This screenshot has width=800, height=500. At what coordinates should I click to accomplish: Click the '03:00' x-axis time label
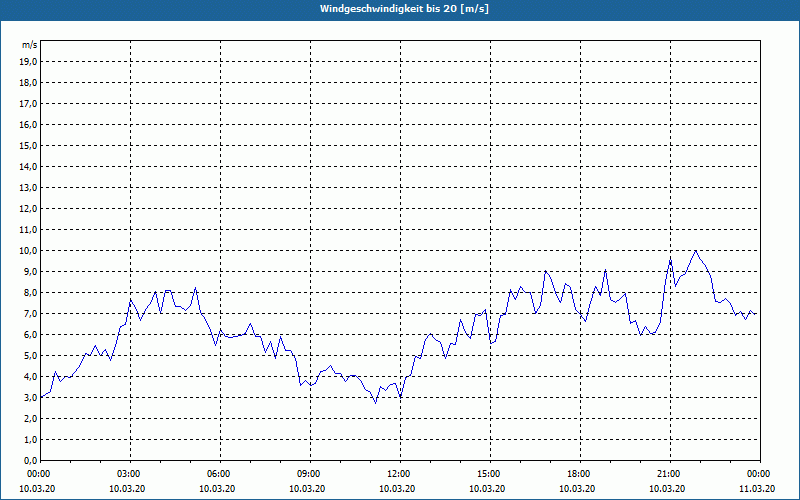(130, 474)
